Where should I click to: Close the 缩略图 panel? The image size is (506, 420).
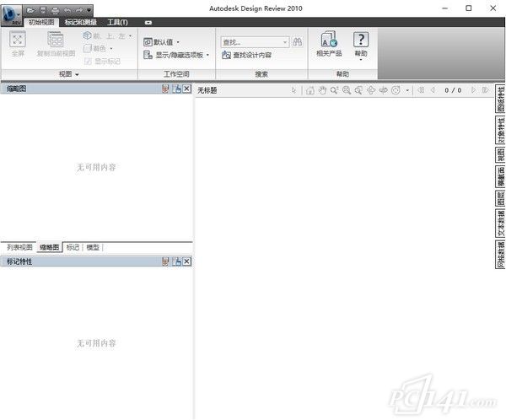coord(187,89)
